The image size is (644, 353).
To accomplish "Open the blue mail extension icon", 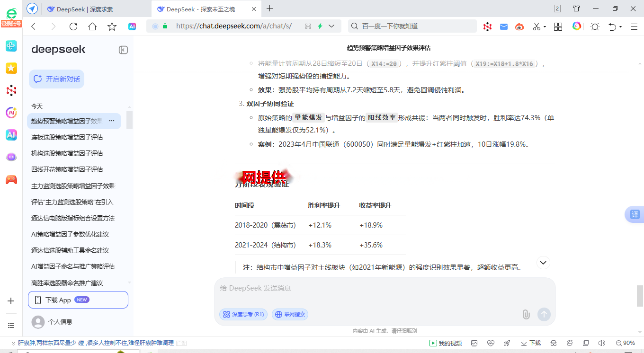I will pyautogui.click(x=504, y=26).
